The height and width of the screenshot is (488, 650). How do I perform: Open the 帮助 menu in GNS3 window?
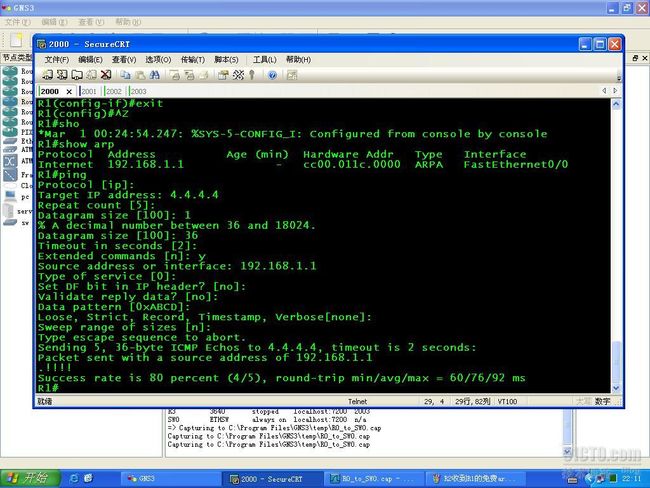click(x=128, y=22)
